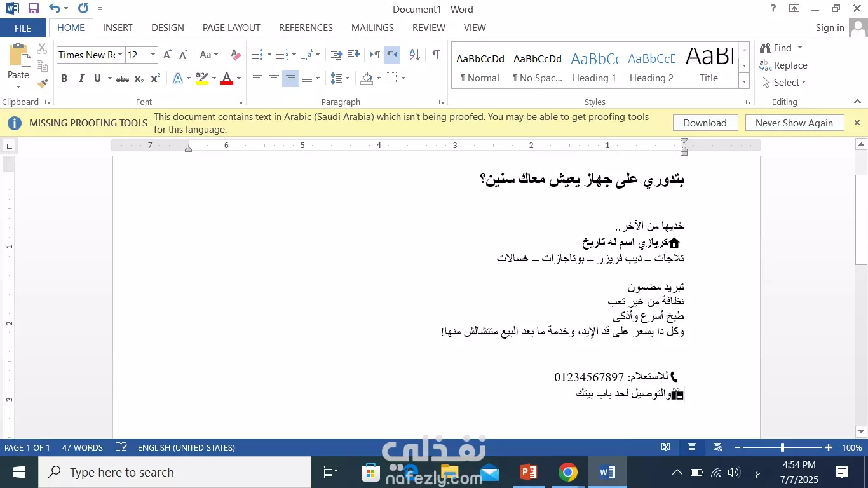Click Download proofing tools button

(x=705, y=123)
